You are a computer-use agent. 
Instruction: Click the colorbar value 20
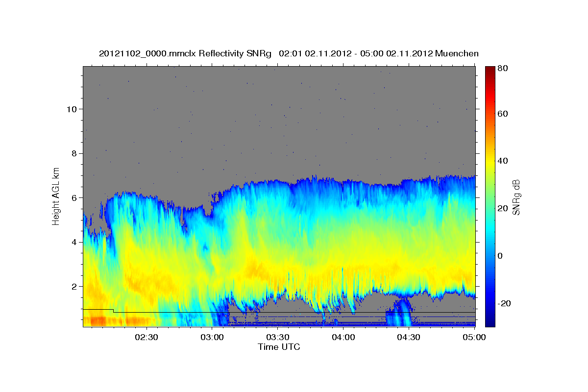(x=504, y=208)
